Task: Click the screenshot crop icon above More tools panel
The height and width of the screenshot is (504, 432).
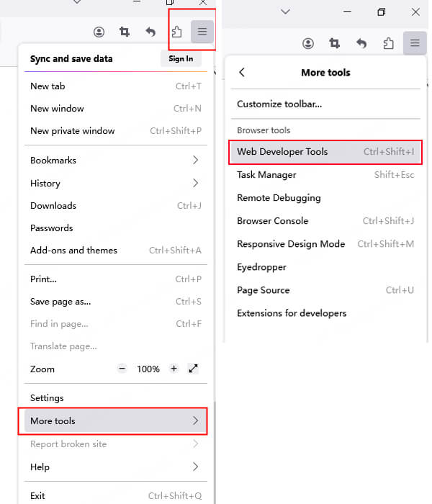Action: click(335, 43)
